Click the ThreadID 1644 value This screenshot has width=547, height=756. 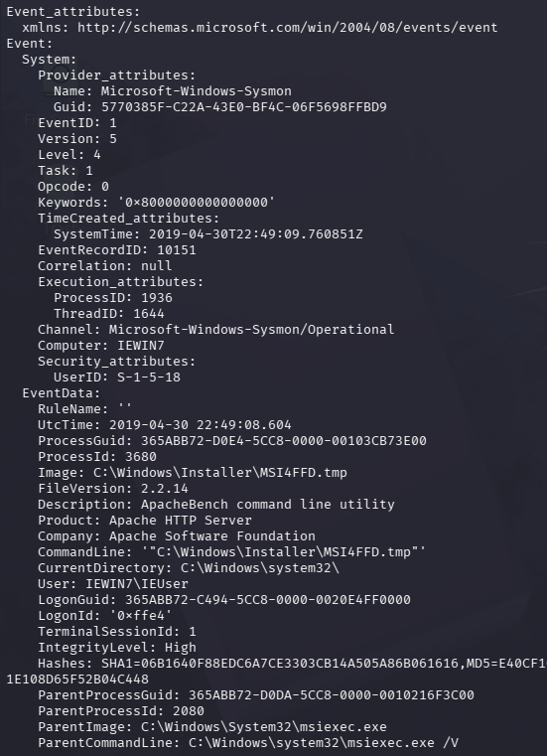coord(149,314)
